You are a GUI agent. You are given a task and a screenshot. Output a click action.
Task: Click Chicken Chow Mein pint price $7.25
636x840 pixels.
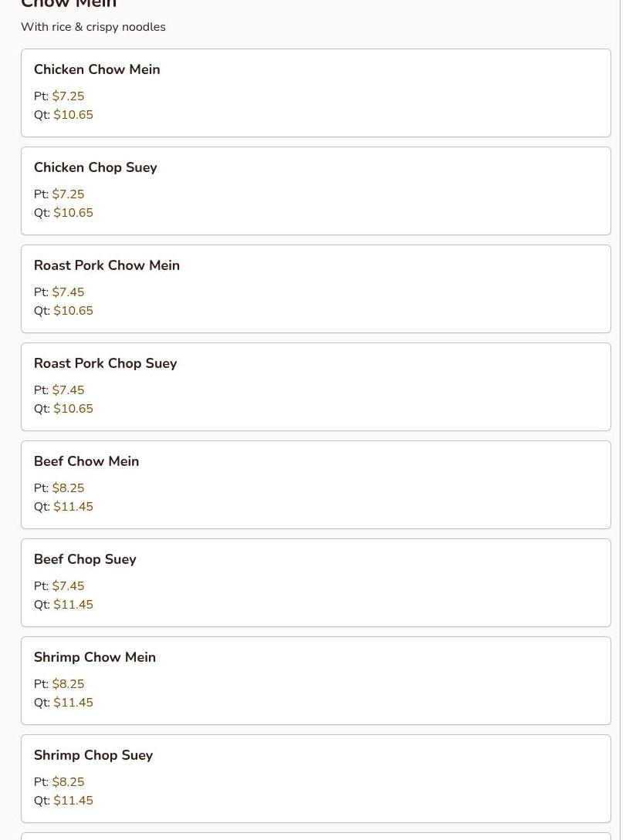click(68, 96)
